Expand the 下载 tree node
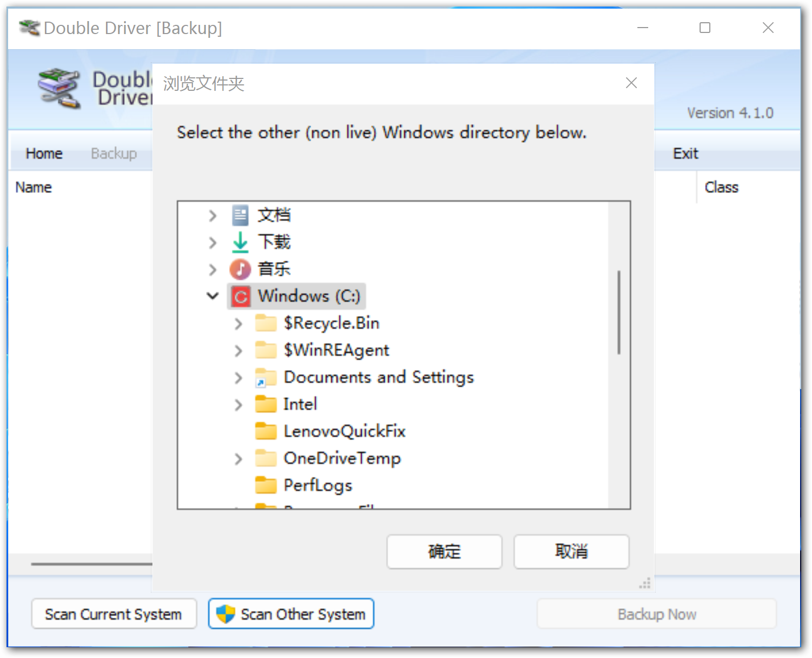This screenshot has height=658, width=812. pyautogui.click(x=213, y=243)
